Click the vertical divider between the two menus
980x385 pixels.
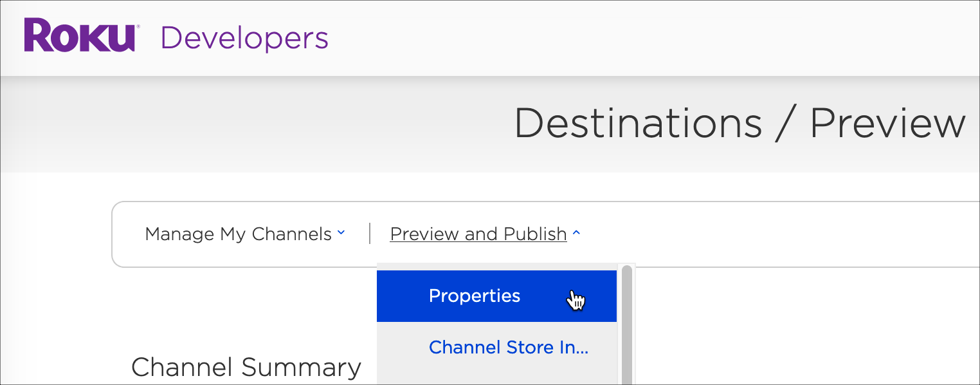pos(370,234)
